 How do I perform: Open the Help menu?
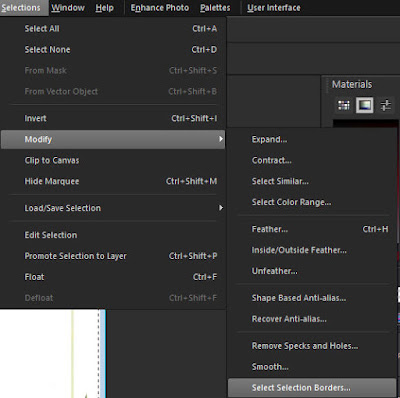[104, 7]
